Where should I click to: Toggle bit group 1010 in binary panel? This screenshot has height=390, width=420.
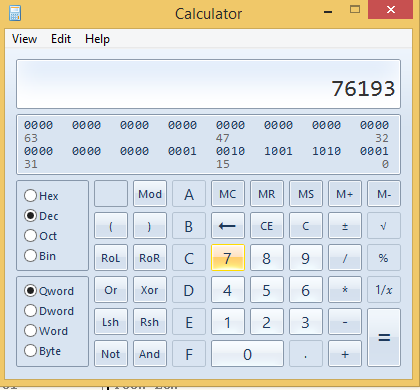pyautogui.click(x=326, y=151)
